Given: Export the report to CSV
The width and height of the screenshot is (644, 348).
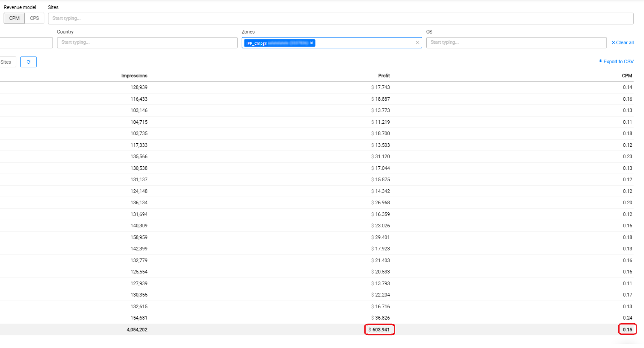Looking at the screenshot, I should click(616, 61).
